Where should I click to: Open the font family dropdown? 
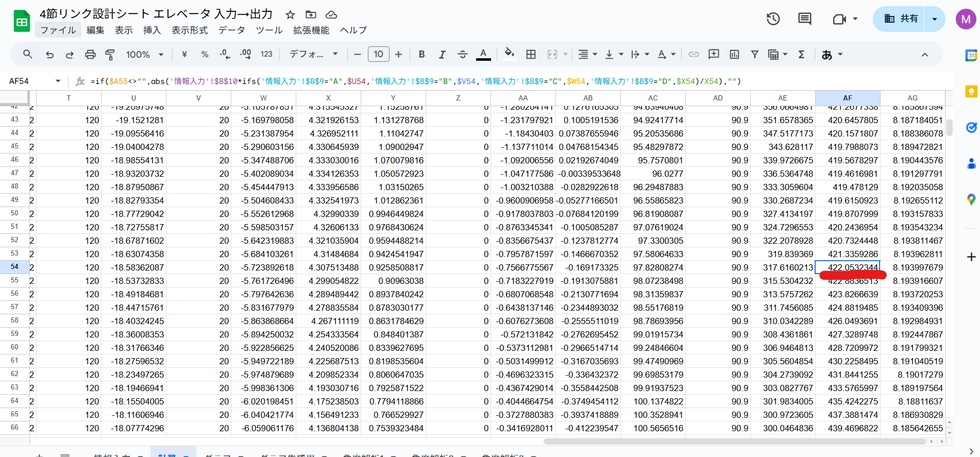pos(313,55)
